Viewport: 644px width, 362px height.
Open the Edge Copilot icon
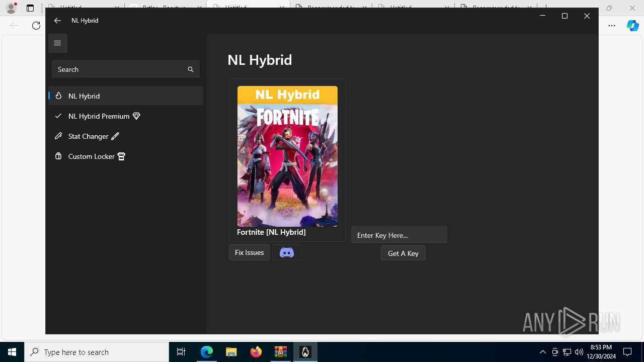632,26
